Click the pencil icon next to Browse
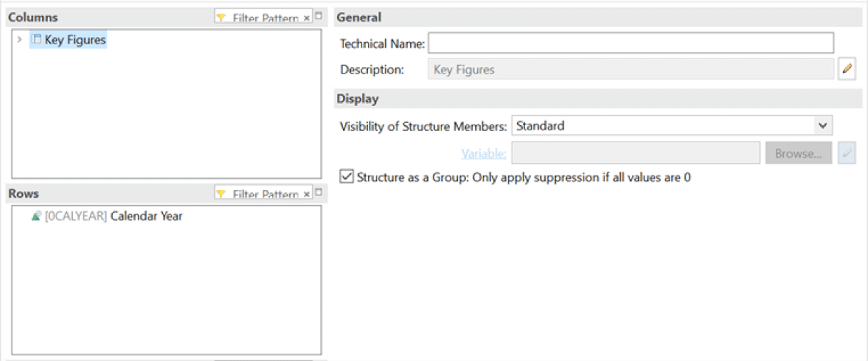The image size is (868, 361). click(847, 153)
